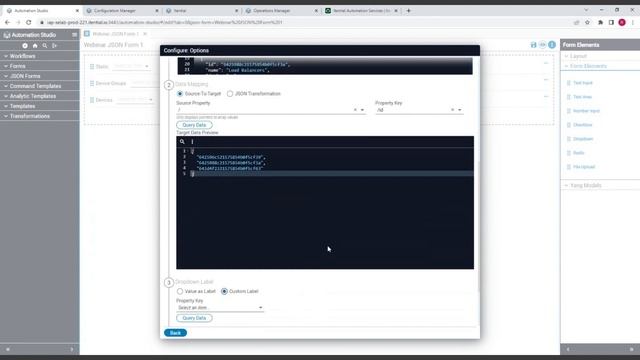Open browser extensions puzzle icon
Screen dimensions: 640x360
pos(600,22)
